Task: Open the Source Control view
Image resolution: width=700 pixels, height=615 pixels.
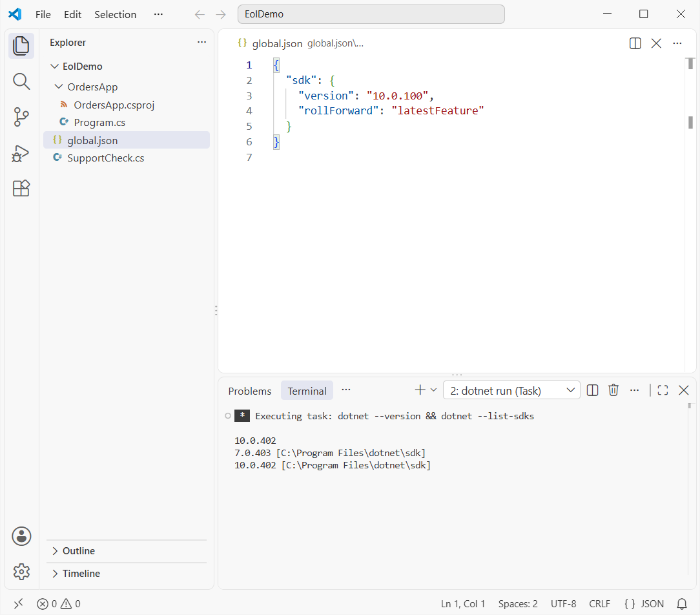Action: coord(21,117)
